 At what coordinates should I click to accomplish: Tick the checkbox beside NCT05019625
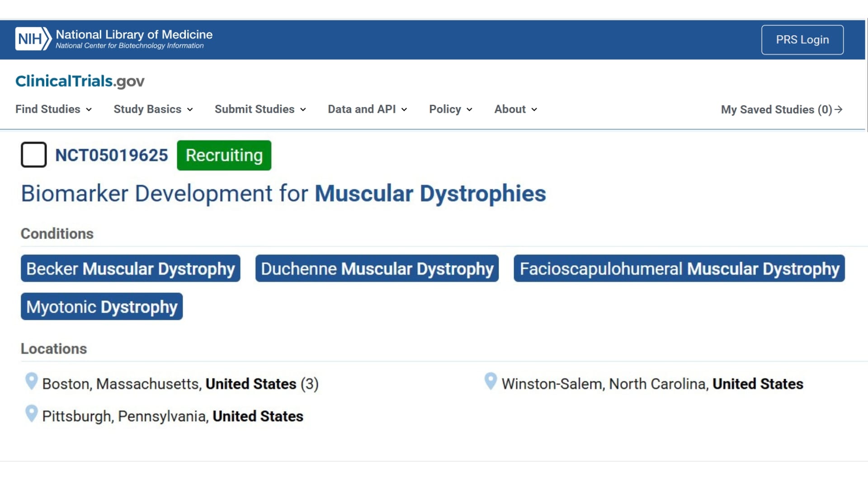click(34, 155)
